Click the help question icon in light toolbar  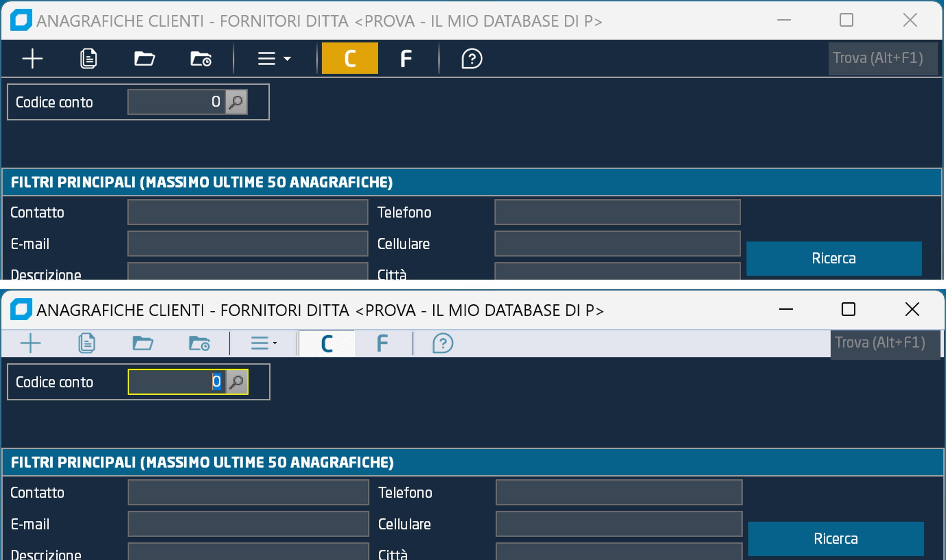pyautogui.click(x=443, y=344)
